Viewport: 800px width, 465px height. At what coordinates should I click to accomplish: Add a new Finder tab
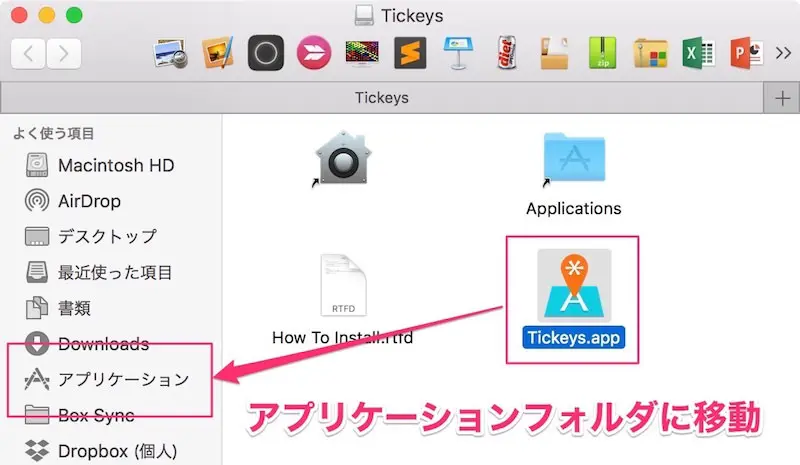[x=782, y=98]
